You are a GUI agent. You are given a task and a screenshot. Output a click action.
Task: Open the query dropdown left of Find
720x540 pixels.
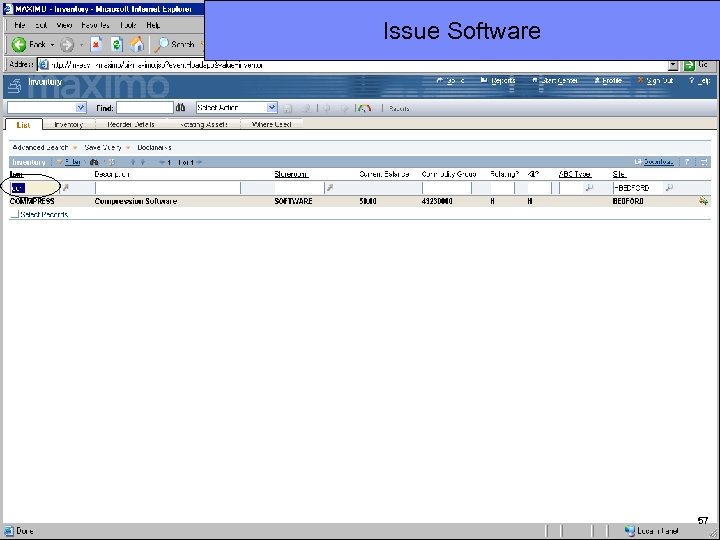tap(81, 107)
